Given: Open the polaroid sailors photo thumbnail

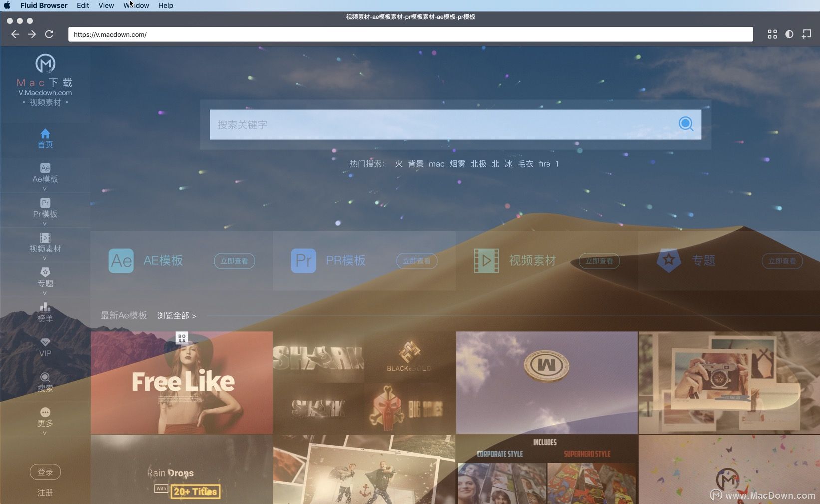Looking at the screenshot, I should [x=364, y=470].
